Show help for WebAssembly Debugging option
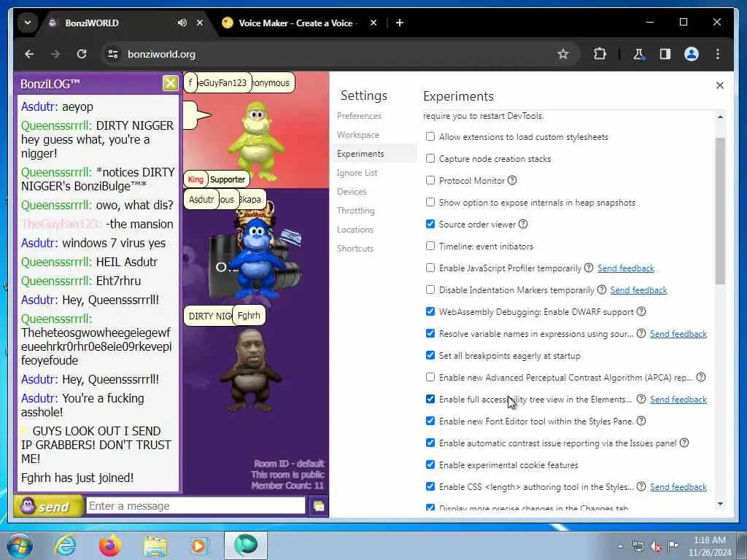The image size is (747, 560). 641,311
